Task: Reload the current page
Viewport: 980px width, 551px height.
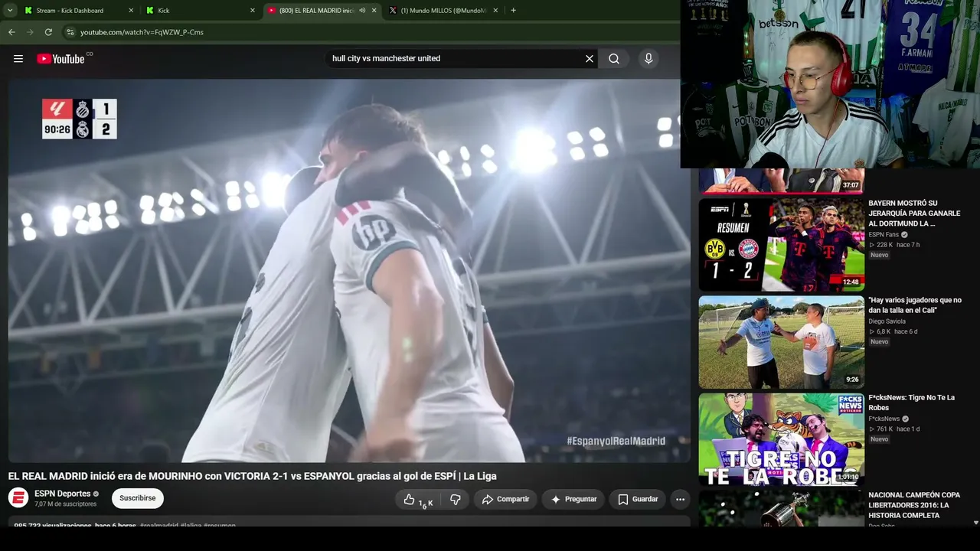Action: (x=48, y=32)
